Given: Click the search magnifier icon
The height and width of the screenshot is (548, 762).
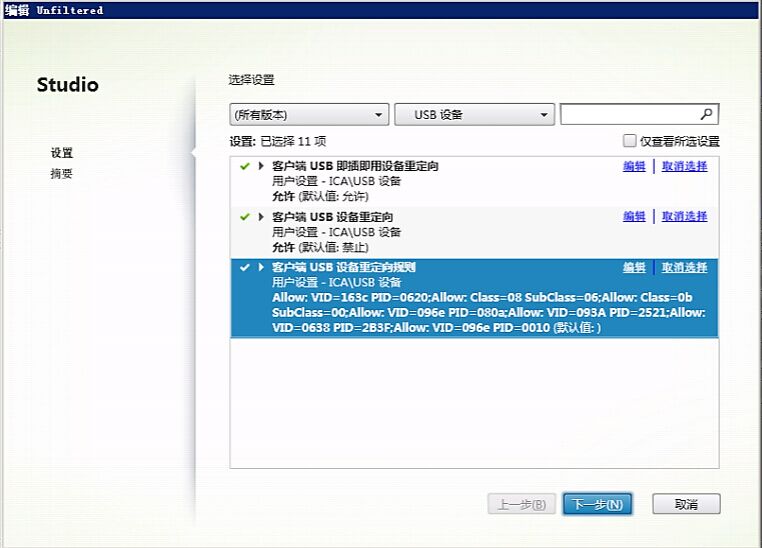Looking at the screenshot, I should tap(706, 114).
